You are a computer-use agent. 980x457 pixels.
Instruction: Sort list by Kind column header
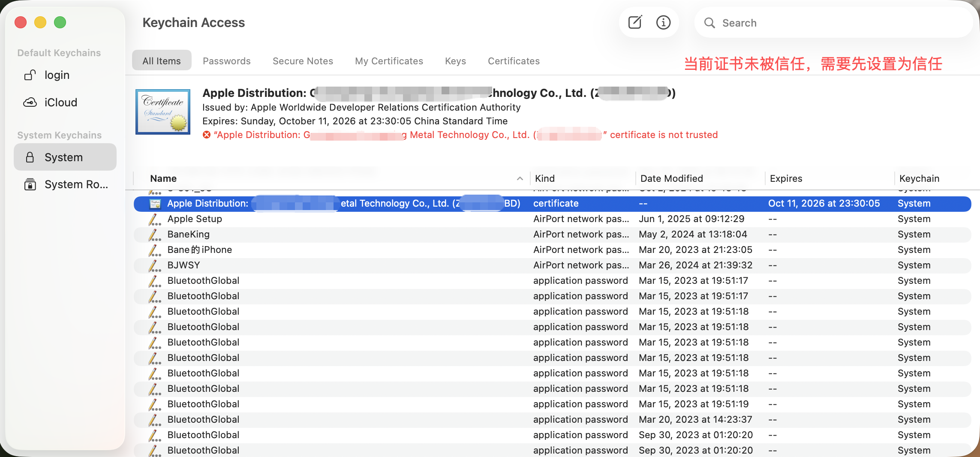tap(544, 178)
